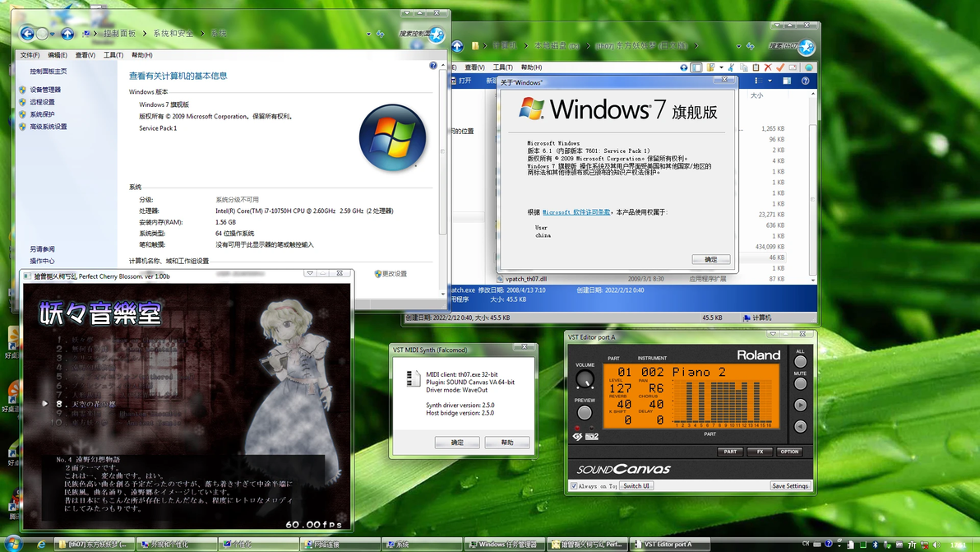This screenshot has width=980, height=552.
Task: Open the Tools menu in the th07 explorer window
Action: (x=502, y=67)
